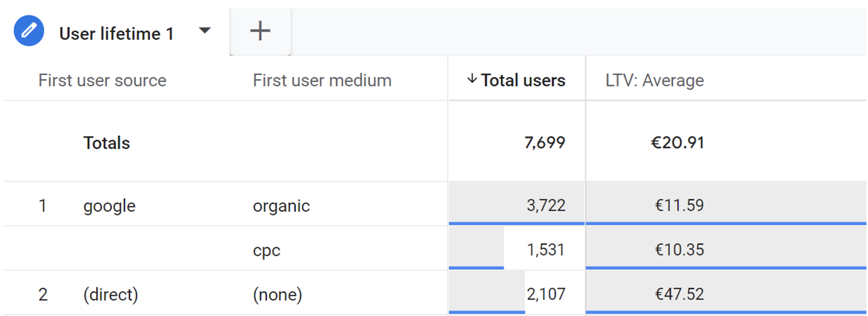Screen dimensions: 868x316
Task: Open the User lifetime 1 tab
Action: pos(117,34)
